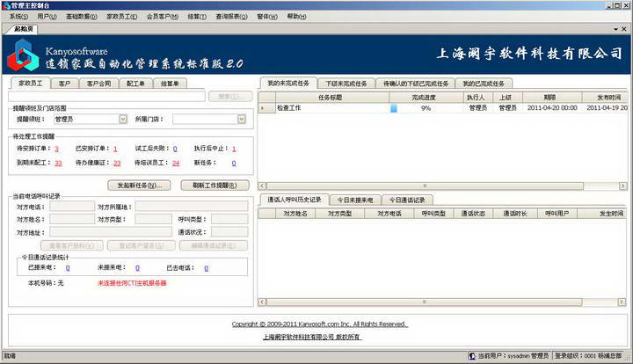Open the 家政员工(E) menu

point(122,17)
